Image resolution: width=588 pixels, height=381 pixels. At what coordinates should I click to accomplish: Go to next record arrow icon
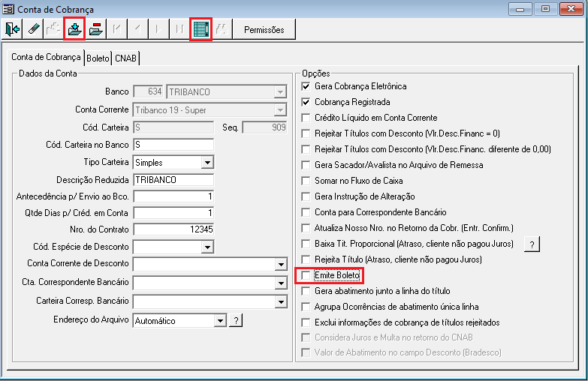coord(158,28)
